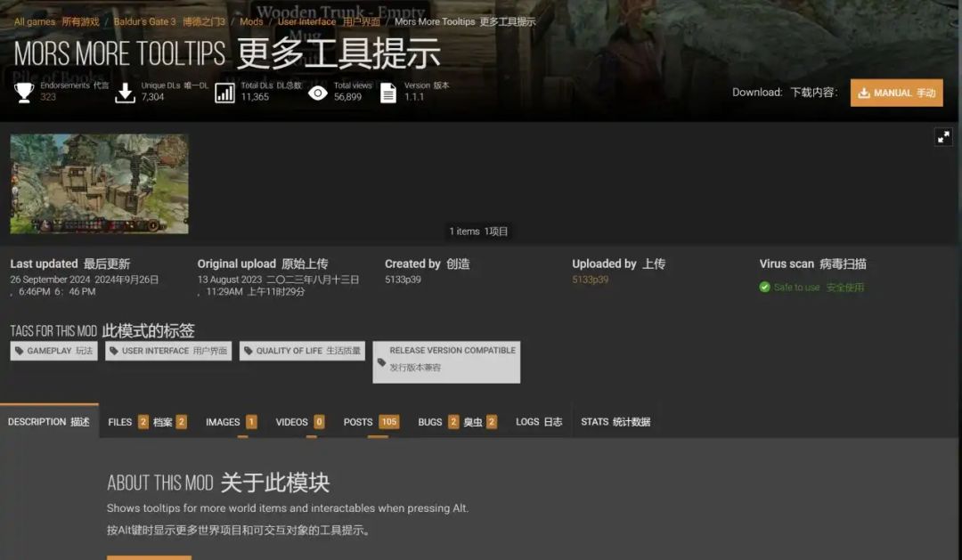Image resolution: width=962 pixels, height=560 pixels.
Task: Click the Mors More Tooltips page title
Action: (x=227, y=53)
